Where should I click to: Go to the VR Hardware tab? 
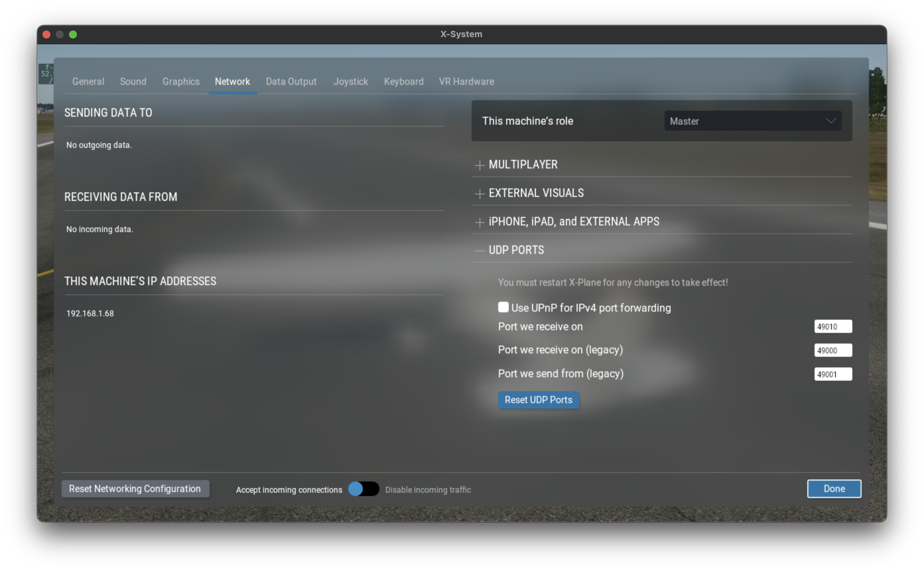pyautogui.click(x=466, y=82)
